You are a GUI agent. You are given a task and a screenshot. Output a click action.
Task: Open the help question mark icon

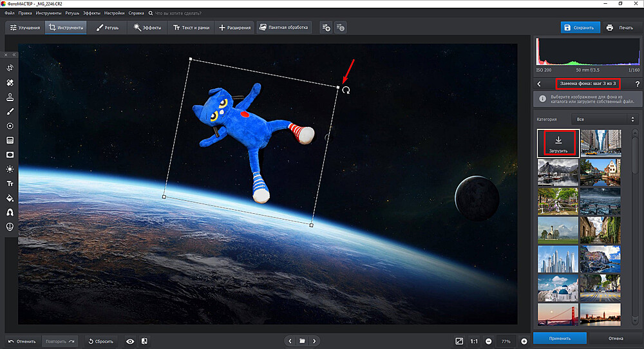(637, 84)
